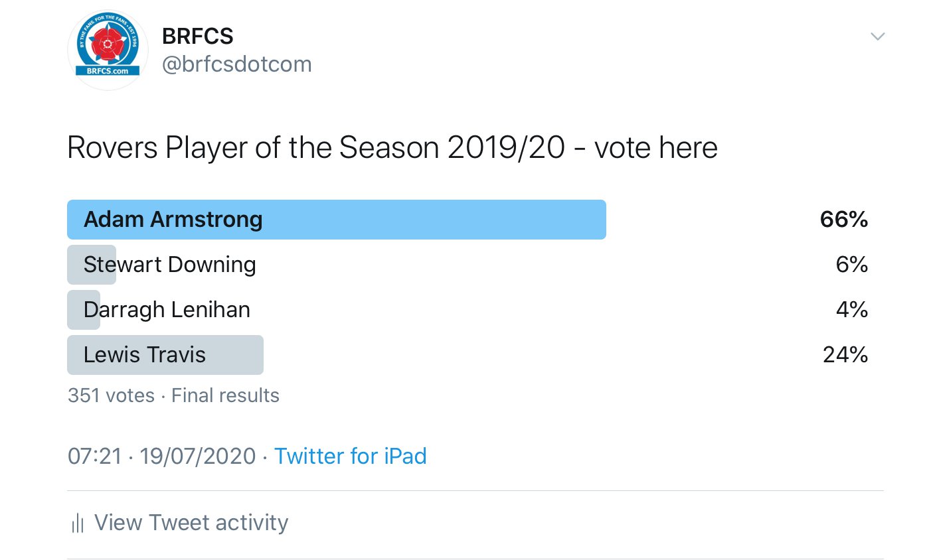Click the Stewart Downing poll option
This screenshot has height=560, width=927.
coord(169,265)
